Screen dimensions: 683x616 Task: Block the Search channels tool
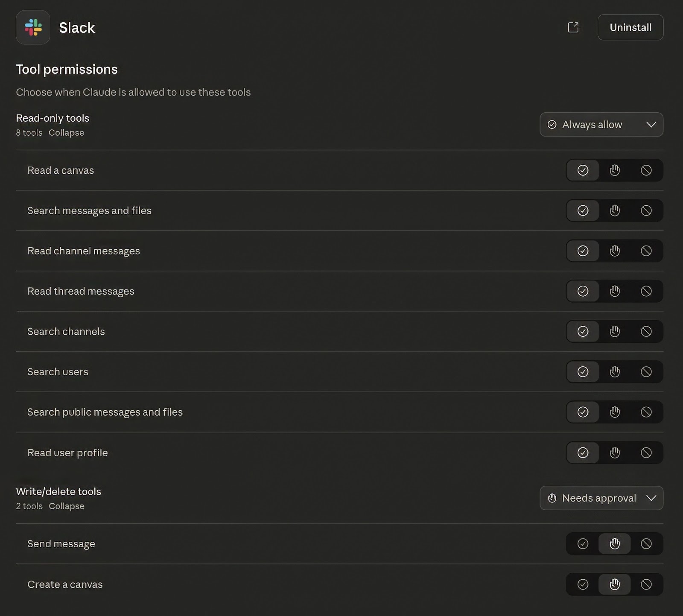[x=646, y=331]
